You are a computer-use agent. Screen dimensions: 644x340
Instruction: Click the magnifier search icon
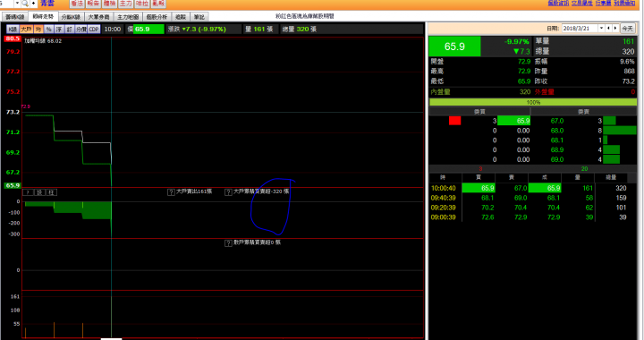pyautogui.click(x=25, y=4)
